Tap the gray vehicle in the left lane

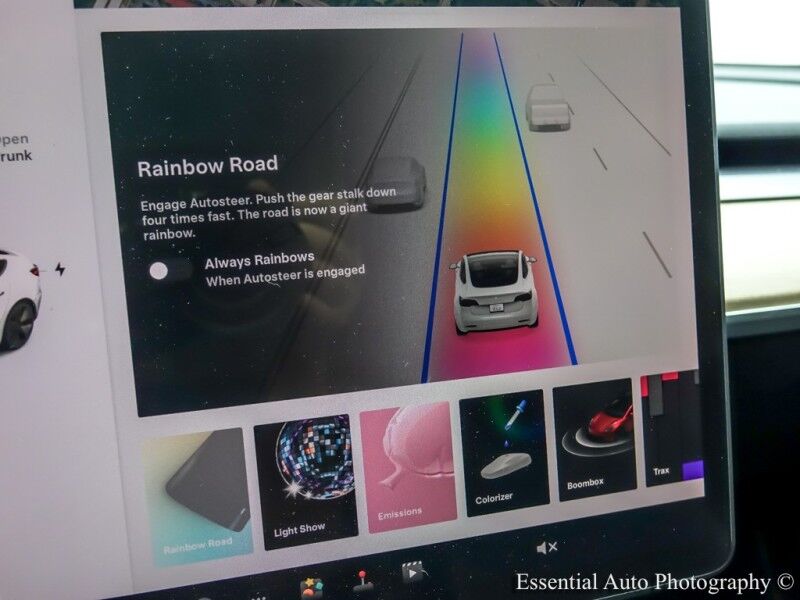click(x=395, y=184)
